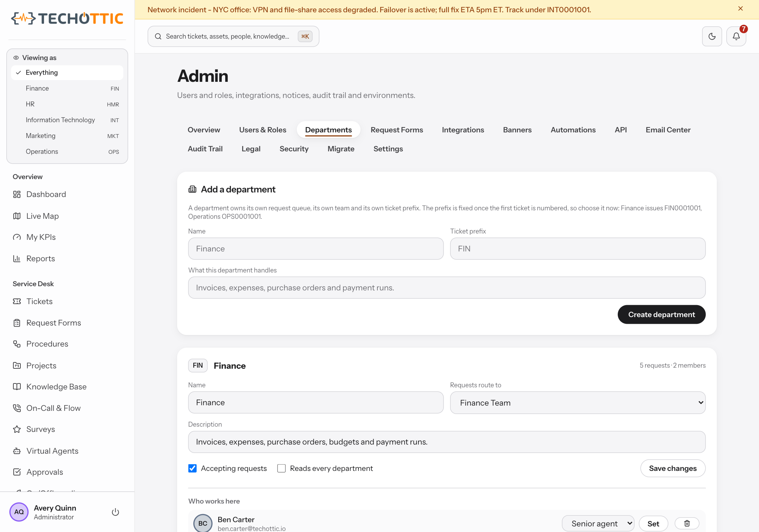Switch to the Users & Roles tab
Image resolution: width=759 pixels, height=532 pixels.
pos(263,130)
